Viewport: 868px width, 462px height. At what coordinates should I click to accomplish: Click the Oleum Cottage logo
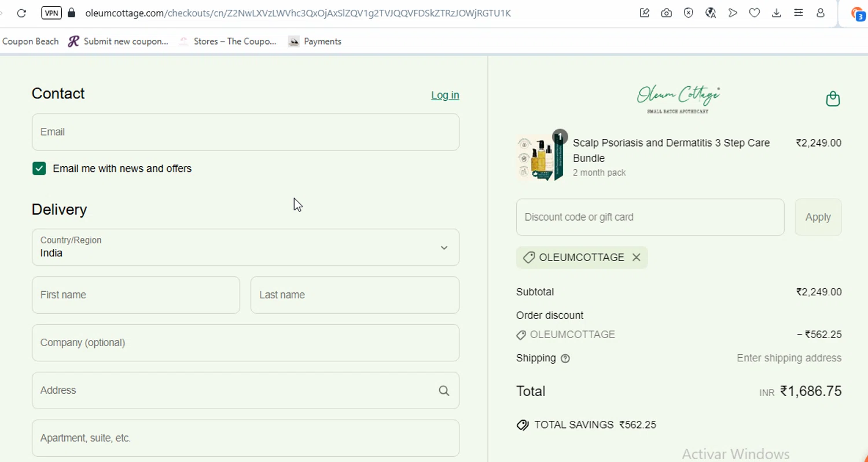tap(678, 99)
